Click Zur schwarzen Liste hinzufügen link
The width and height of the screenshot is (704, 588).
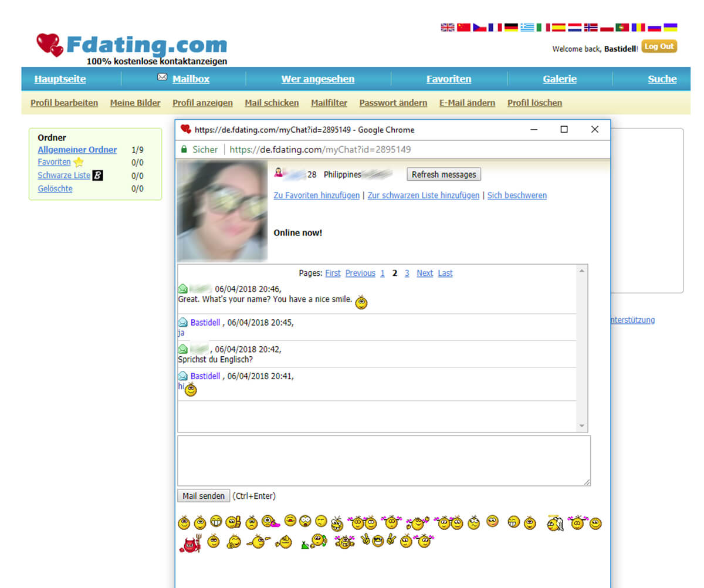click(424, 195)
